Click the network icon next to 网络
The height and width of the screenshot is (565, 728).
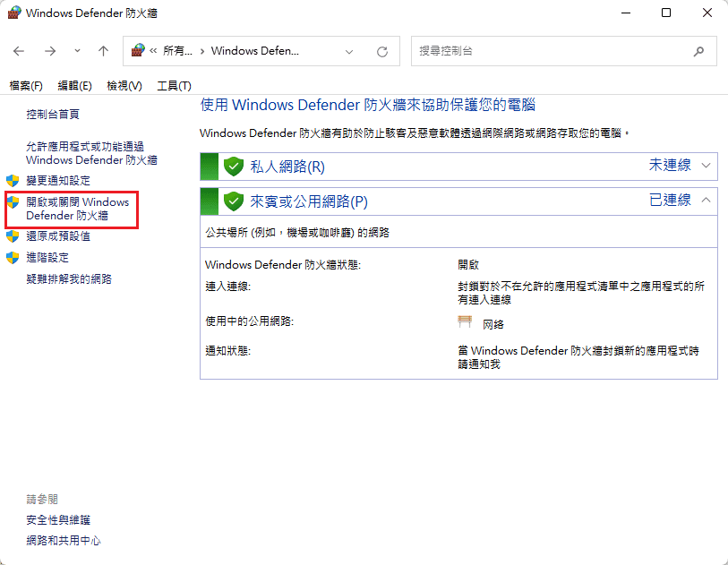coord(466,322)
